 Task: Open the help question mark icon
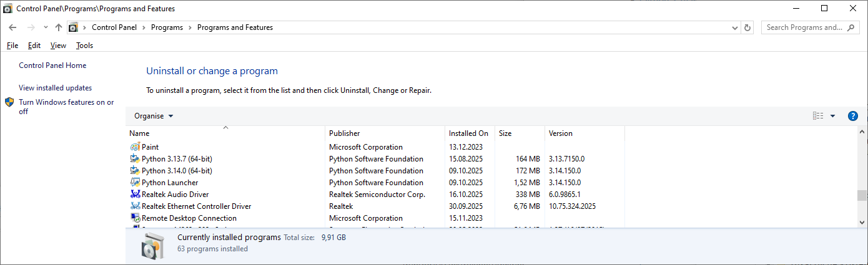coord(852,116)
